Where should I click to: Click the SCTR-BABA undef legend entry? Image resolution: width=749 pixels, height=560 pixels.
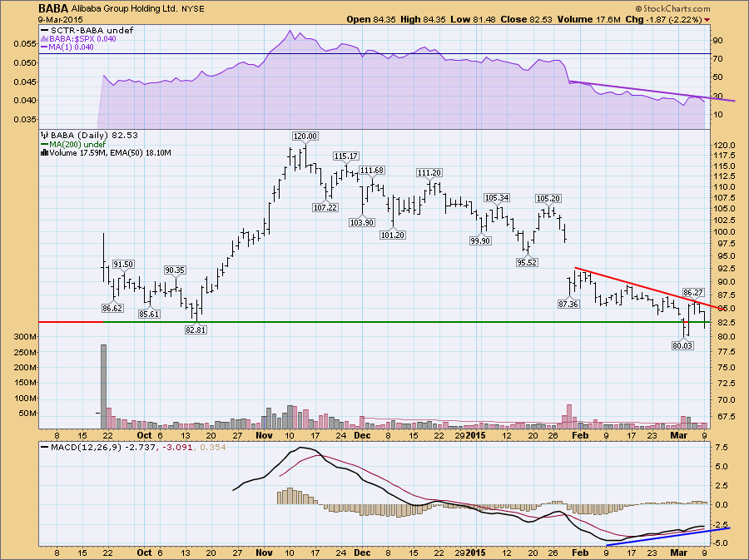pyautogui.click(x=82, y=30)
